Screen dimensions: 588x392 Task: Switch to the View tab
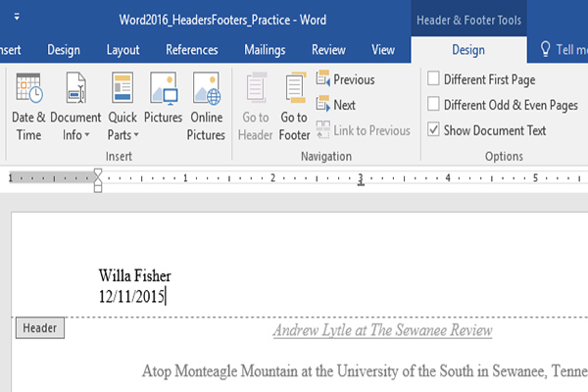(383, 50)
